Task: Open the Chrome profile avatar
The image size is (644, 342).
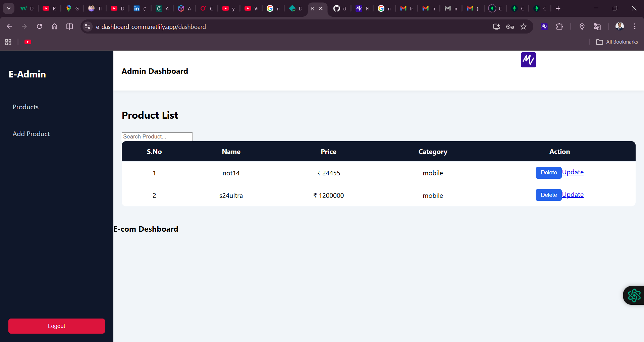Action: (620, 26)
